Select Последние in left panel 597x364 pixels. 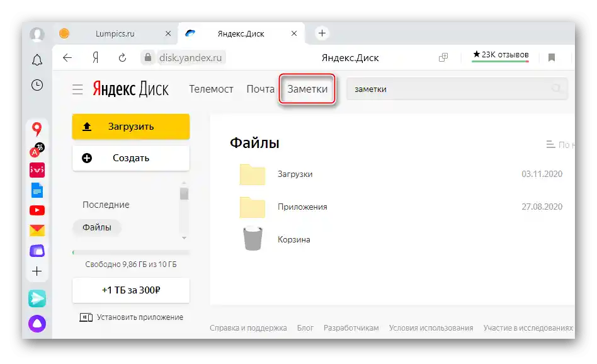(106, 205)
